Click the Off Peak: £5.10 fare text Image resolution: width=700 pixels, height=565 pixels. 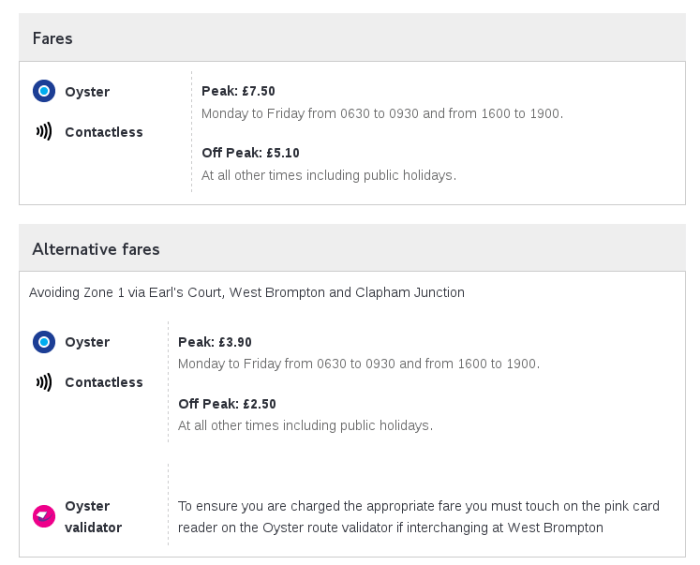250,153
